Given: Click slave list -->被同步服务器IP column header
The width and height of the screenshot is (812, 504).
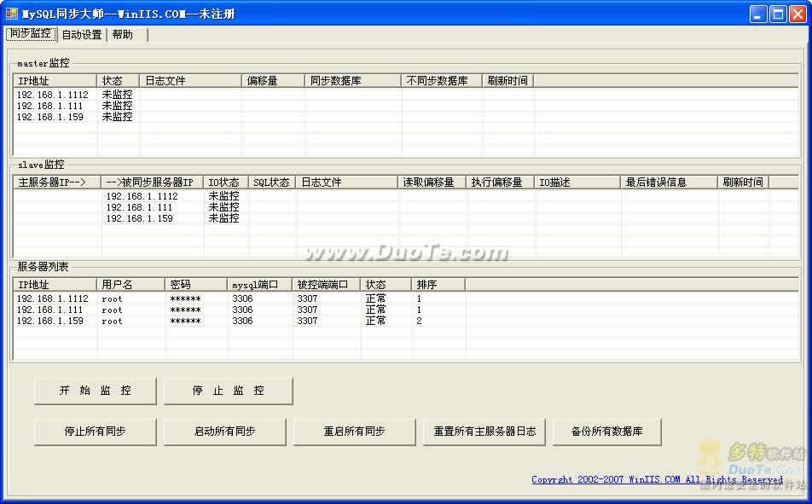Looking at the screenshot, I should (x=152, y=182).
